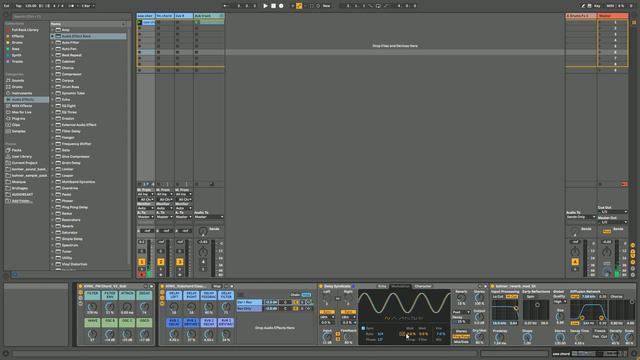Screen dimensions: 640x360
Task: Open track 1 MIDI From All Ins dropdown
Action: pyautogui.click(x=146, y=194)
